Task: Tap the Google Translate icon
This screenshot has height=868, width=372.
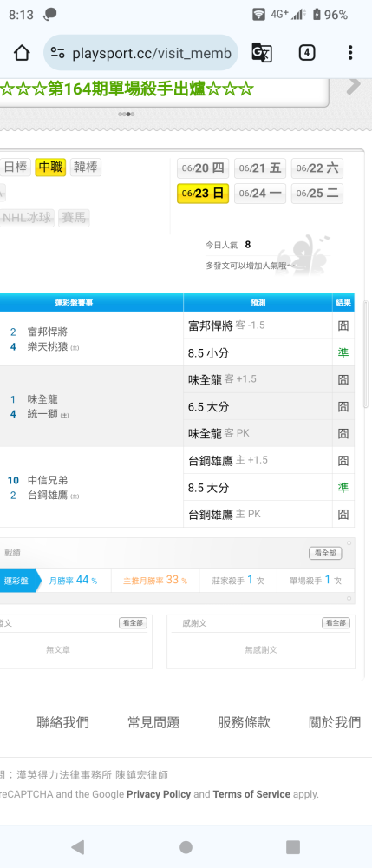Action: tap(262, 53)
